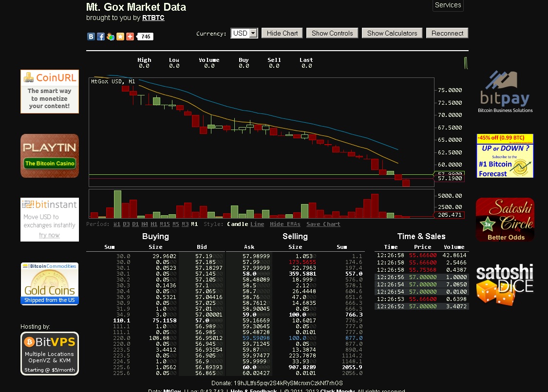
Task: Click the highlighted ask 59.59098
Action: point(256,338)
